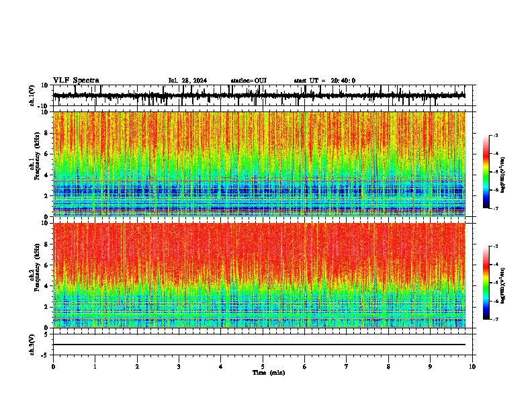Screen dimensions: 532x411
Task: Click the ch.2 "Frequency (kHz)" axis label
Action: tap(37, 267)
